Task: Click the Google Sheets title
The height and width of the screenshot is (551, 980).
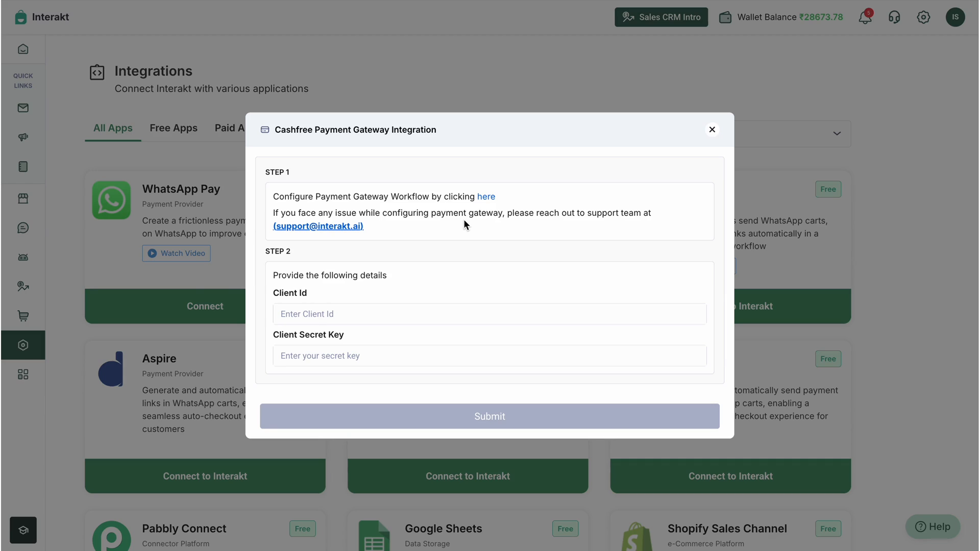Action: 444,529
